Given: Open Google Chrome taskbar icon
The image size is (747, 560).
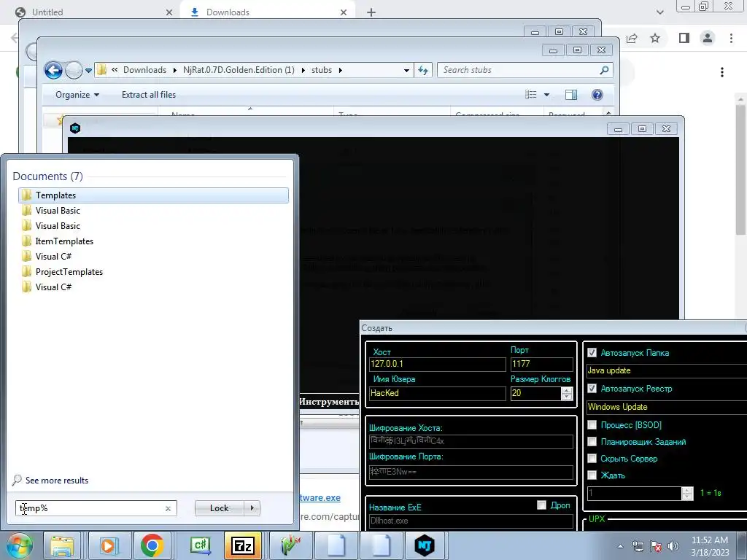Looking at the screenshot, I should [152, 545].
